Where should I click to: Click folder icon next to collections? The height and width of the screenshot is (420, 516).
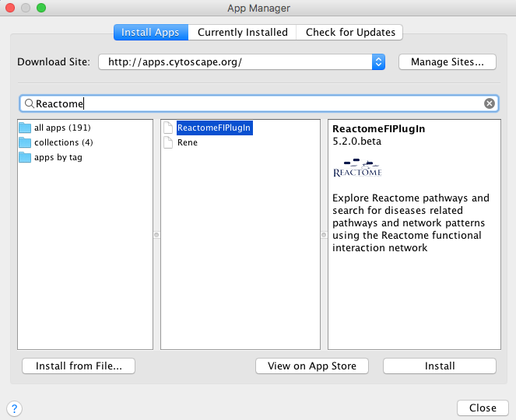coord(25,142)
